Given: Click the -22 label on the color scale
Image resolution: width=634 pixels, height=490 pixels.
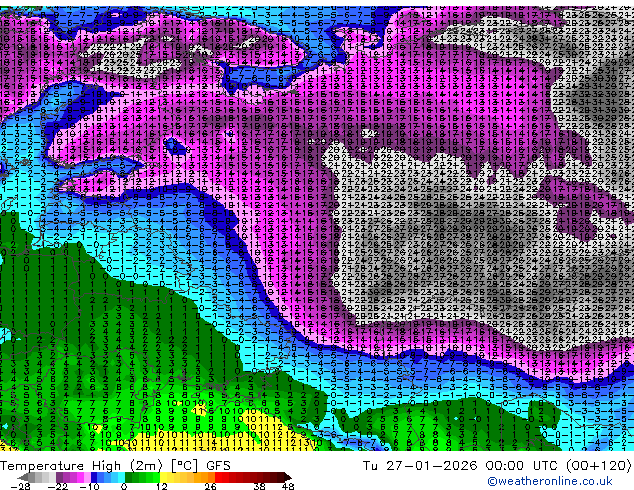Looking at the screenshot, I should (58, 486).
